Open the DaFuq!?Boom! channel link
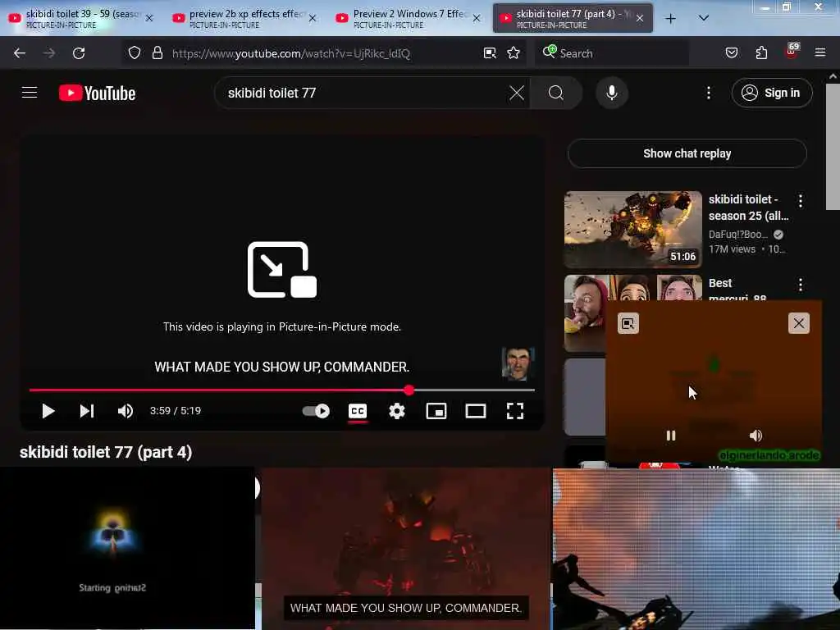Image resolution: width=840 pixels, height=630 pixels. coord(737,235)
